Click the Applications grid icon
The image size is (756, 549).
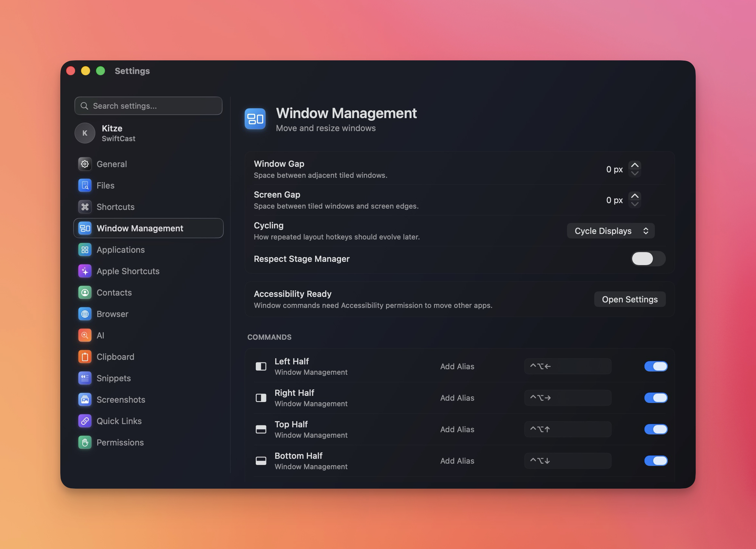coord(85,250)
